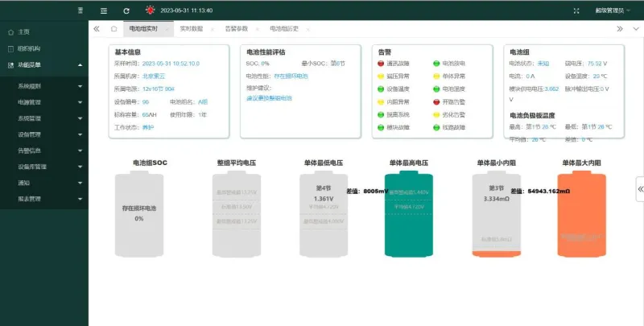Switch to the 实时数据 tab
Screen dimensions: 644x326
click(x=192, y=29)
